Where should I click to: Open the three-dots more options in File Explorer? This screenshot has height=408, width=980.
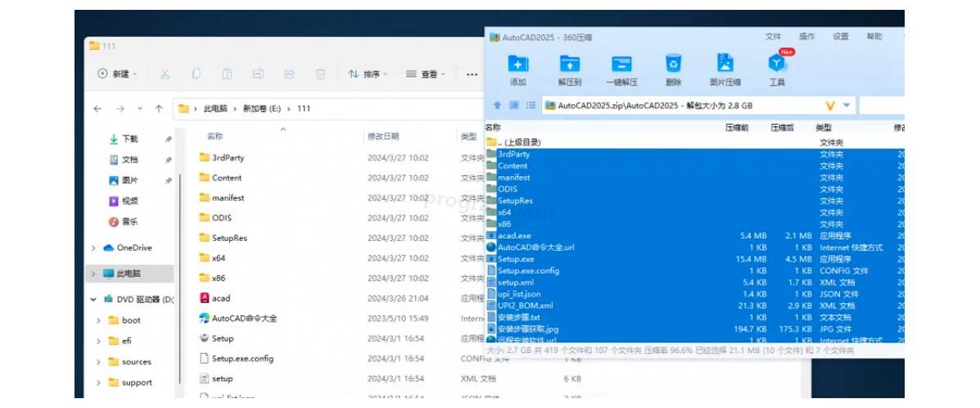tap(472, 74)
